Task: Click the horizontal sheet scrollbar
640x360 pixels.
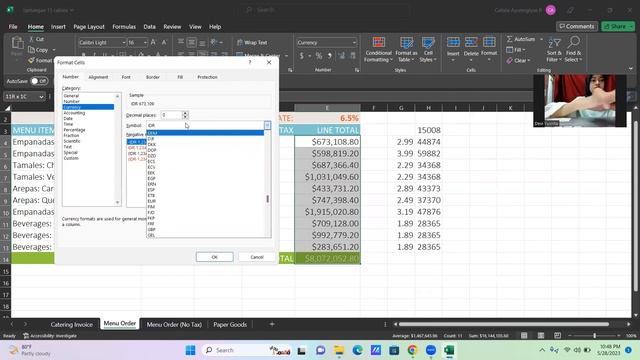Action: [x=503, y=324]
